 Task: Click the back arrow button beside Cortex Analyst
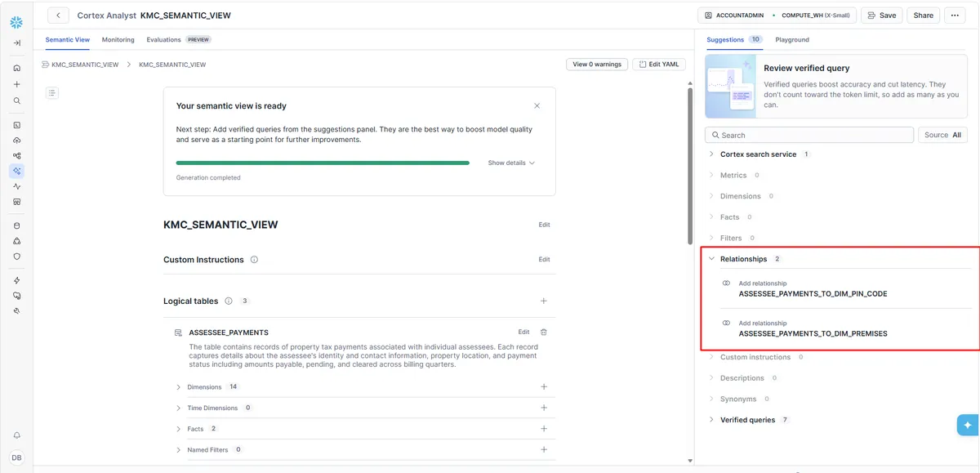click(58, 16)
